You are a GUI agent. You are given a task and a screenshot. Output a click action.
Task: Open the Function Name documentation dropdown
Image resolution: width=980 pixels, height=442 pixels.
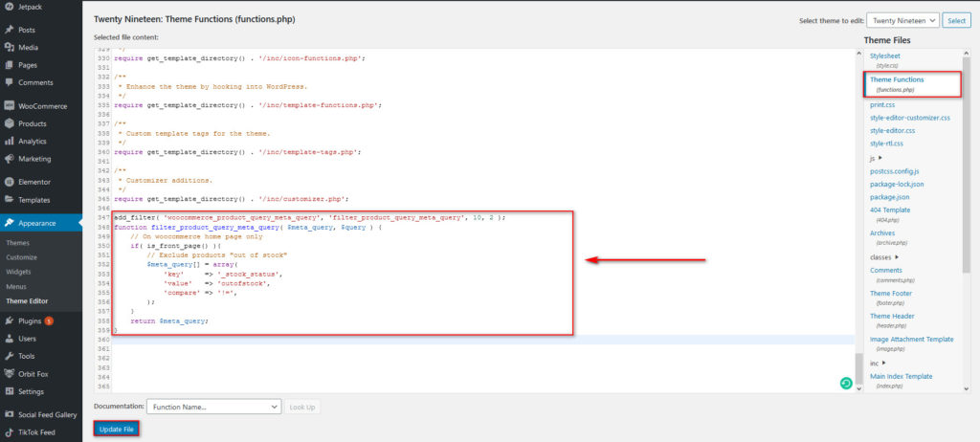213,407
